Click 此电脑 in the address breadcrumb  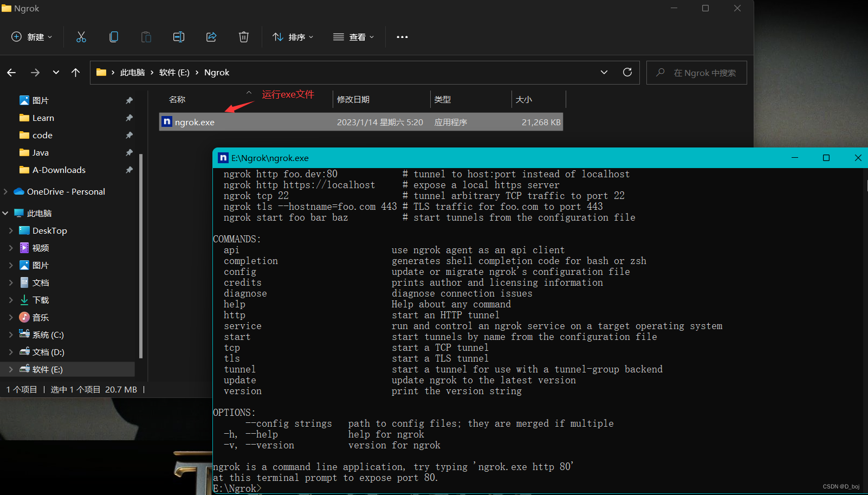132,72
